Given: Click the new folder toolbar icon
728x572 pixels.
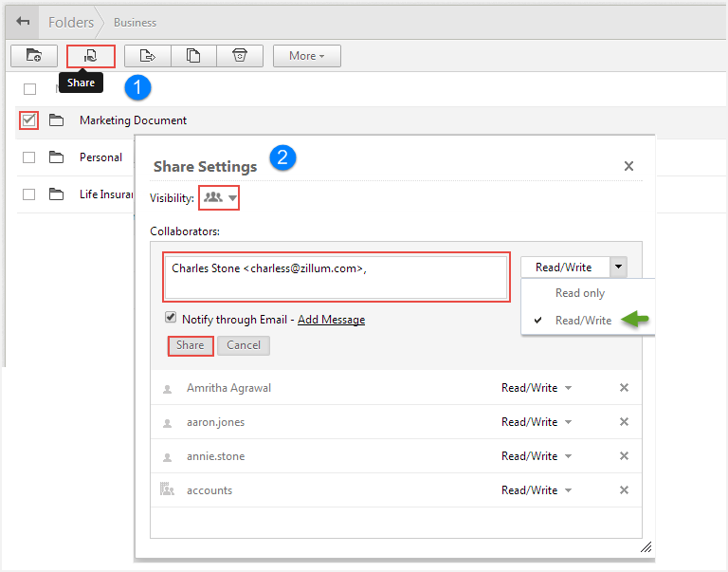Looking at the screenshot, I should tap(34, 56).
